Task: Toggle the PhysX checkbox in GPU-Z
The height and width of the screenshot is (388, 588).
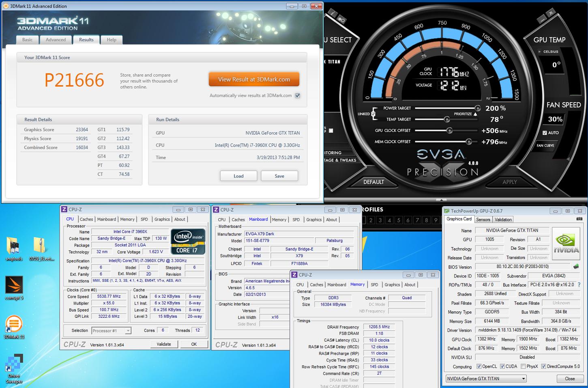Action: click(x=523, y=366)
